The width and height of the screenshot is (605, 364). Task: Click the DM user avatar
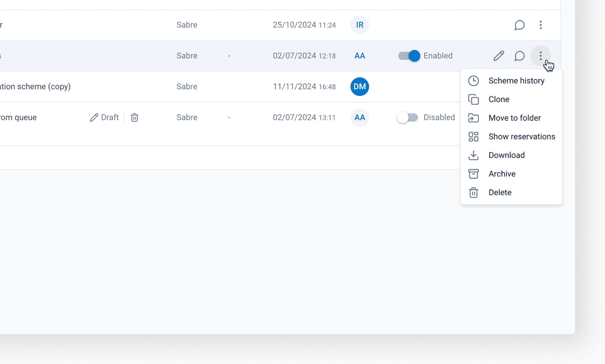(x=359, y=86)
